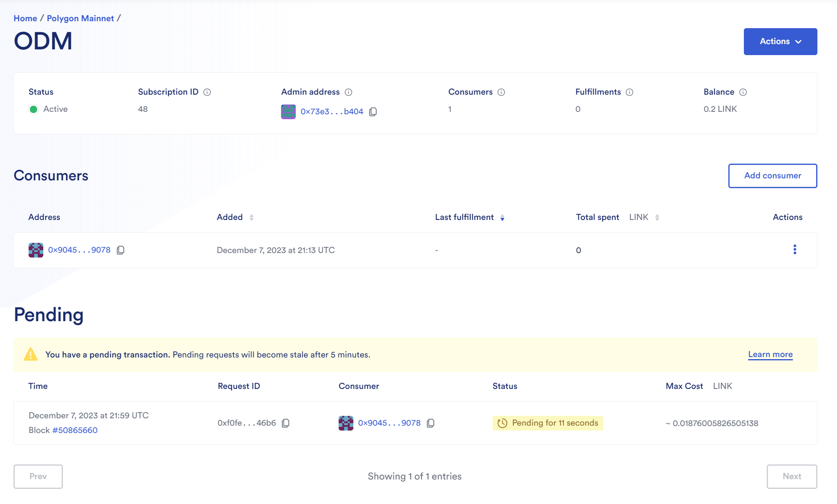
Task: Open three-dot actions menu for consumer
Action: point(795,249)
